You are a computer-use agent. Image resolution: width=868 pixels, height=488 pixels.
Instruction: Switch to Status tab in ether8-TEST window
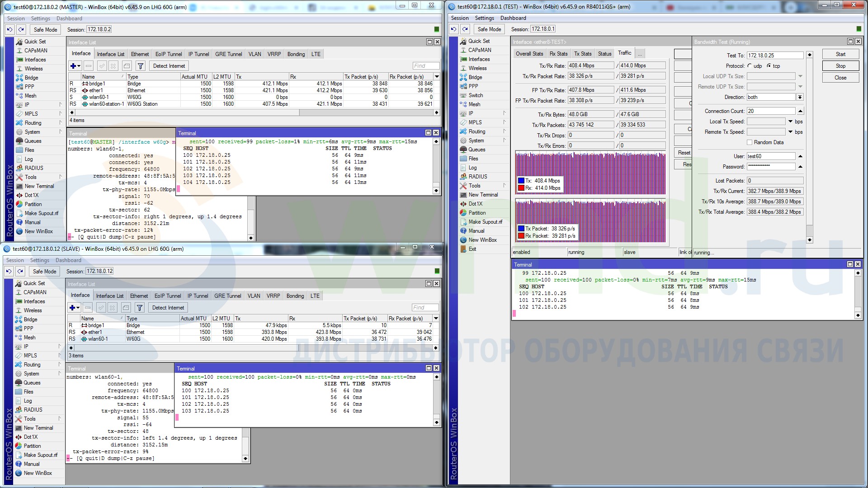point(604,54)
